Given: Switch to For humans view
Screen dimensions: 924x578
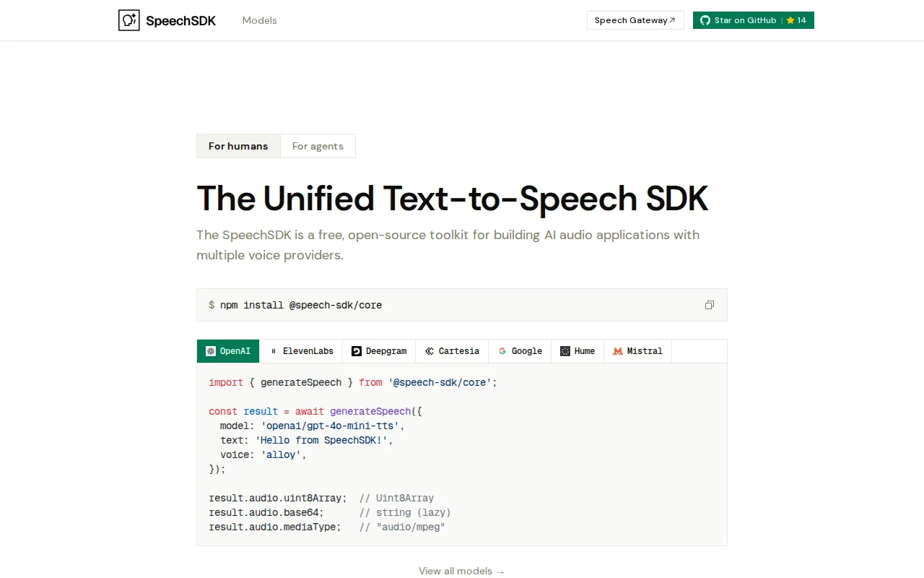Looking at the screenshot, I should click(x=238, y=146).
